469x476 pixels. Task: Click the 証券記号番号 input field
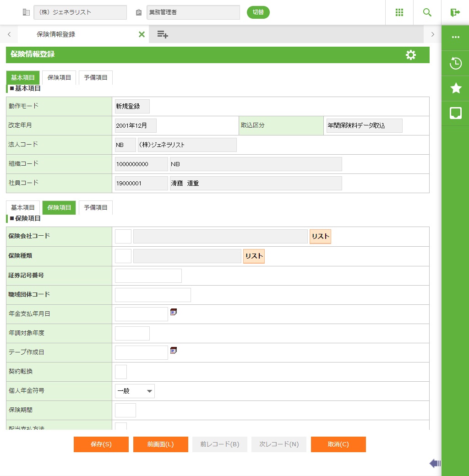(x=148, y=276)
